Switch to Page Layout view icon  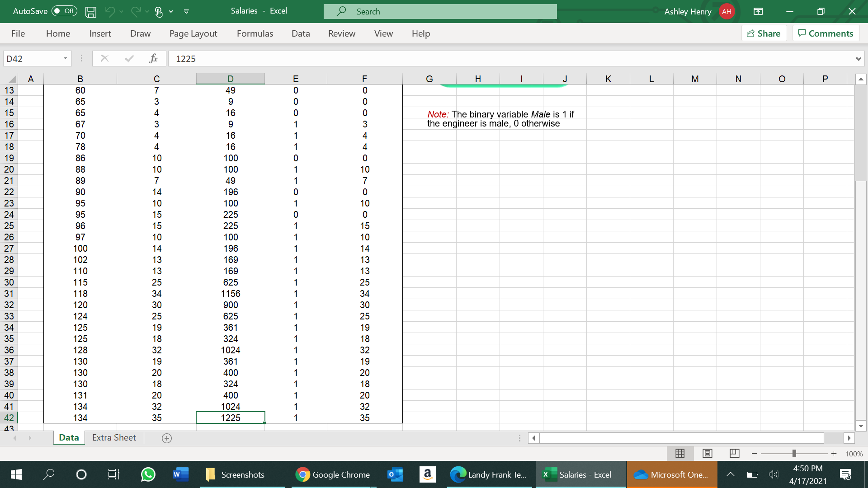(708, 453)
